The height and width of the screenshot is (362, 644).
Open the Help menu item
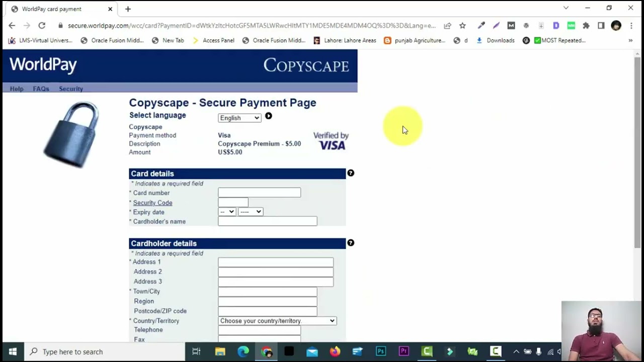coord(17,88)
